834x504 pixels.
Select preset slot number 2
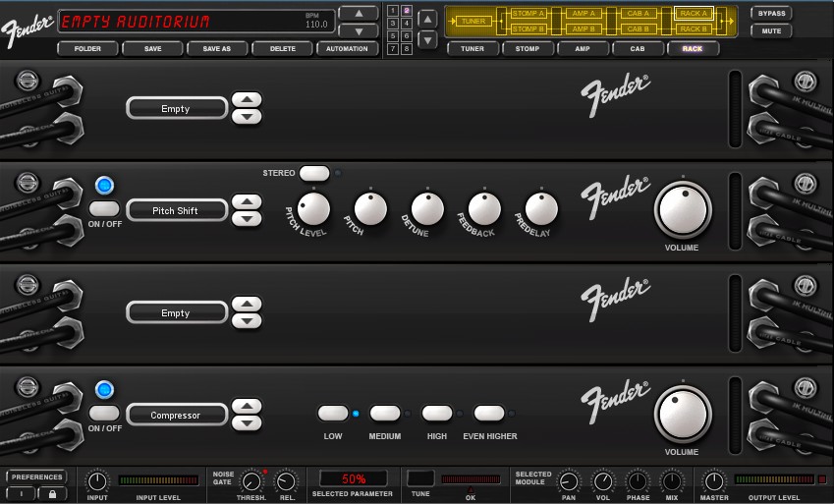(x=407, y=11)
